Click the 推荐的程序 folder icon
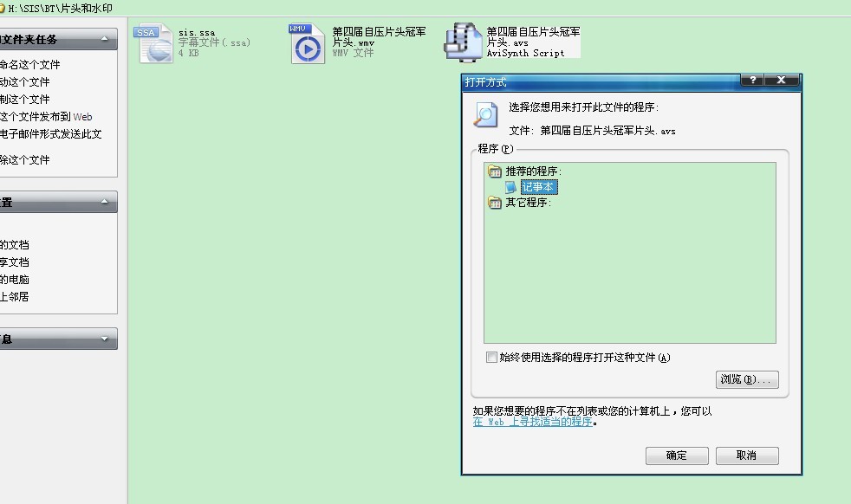This screenshot has width=851, height=504. click(x=495, y=171)
